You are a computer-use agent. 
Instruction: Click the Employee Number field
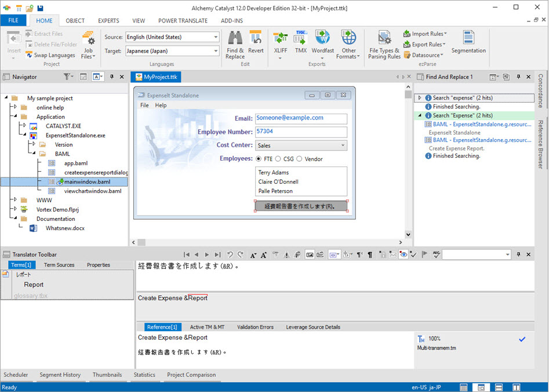(301, 132)
